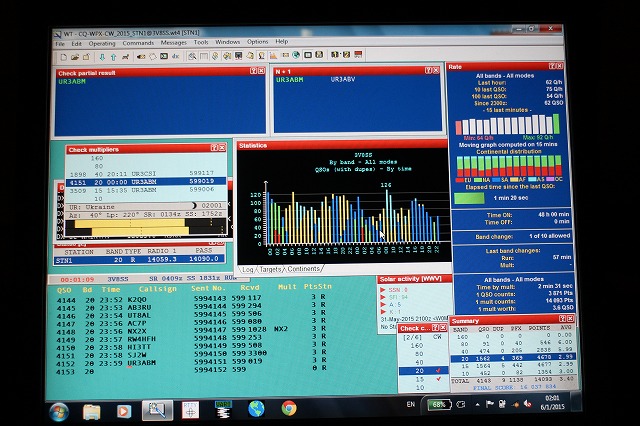This screenshot has width=640, height=426.
Task: Click log entry 4144 K2QO
Action: point(191,300)
